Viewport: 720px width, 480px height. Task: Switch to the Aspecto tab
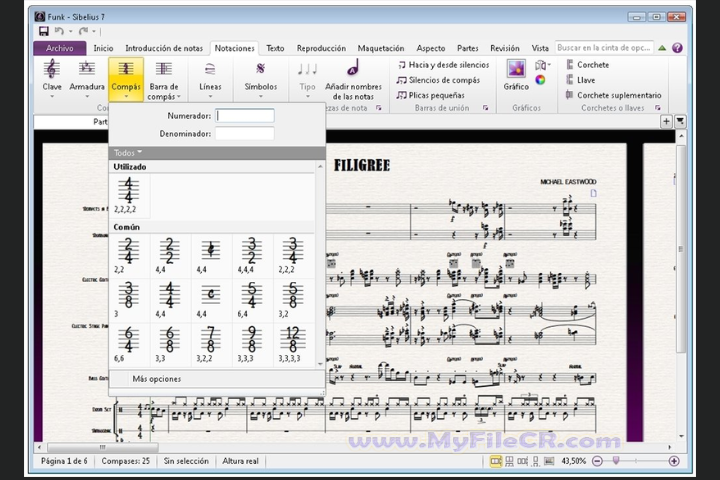tap(431, 48)
